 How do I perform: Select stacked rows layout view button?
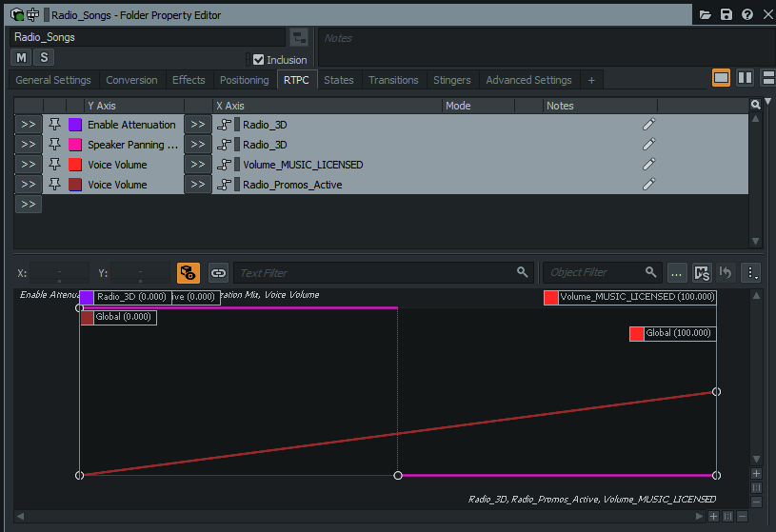(768, 78)
